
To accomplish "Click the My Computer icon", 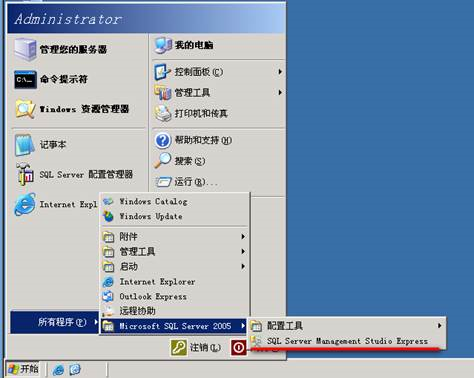I will [163, 45].
